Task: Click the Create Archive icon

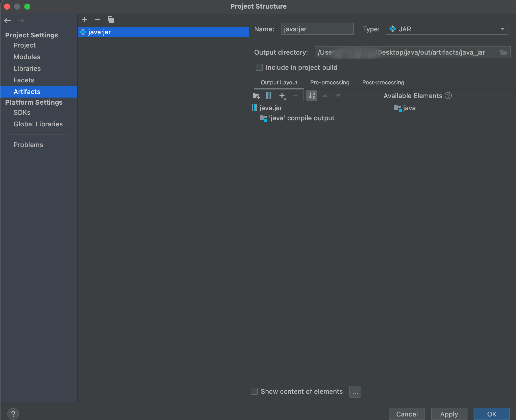Action: [269, 96]
